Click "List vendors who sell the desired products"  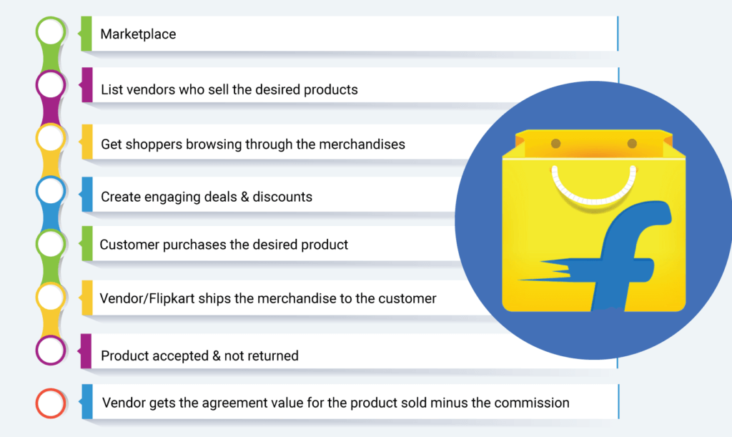click(x=229, y=90)
